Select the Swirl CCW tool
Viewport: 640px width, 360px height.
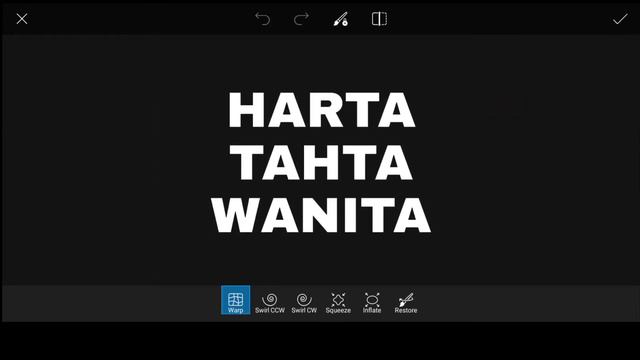tap(270, 303)
